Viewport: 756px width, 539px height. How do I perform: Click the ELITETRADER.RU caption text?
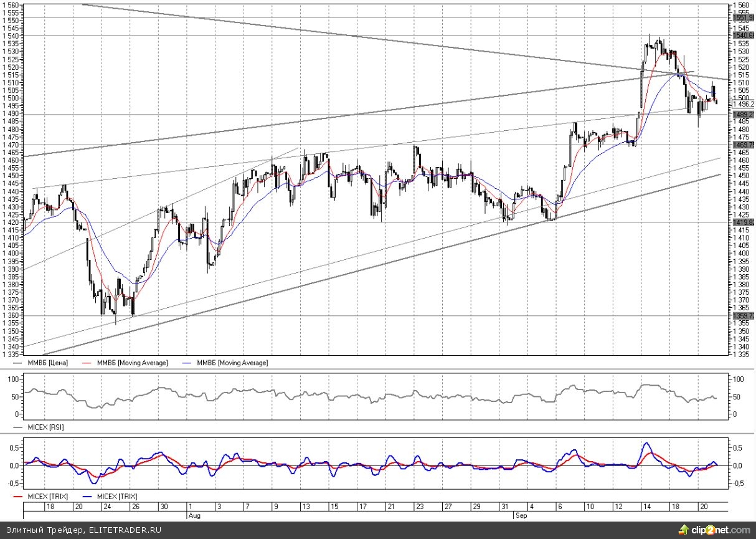(x=83, y=530)
